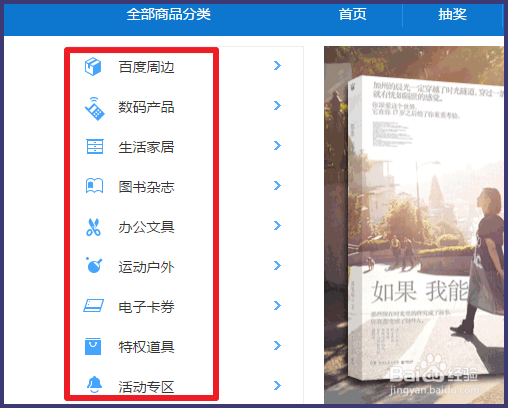The height and width of the screenshot is (408, 508).
Task: Open the 如果 我能 book banner
Action: [414, 225]
